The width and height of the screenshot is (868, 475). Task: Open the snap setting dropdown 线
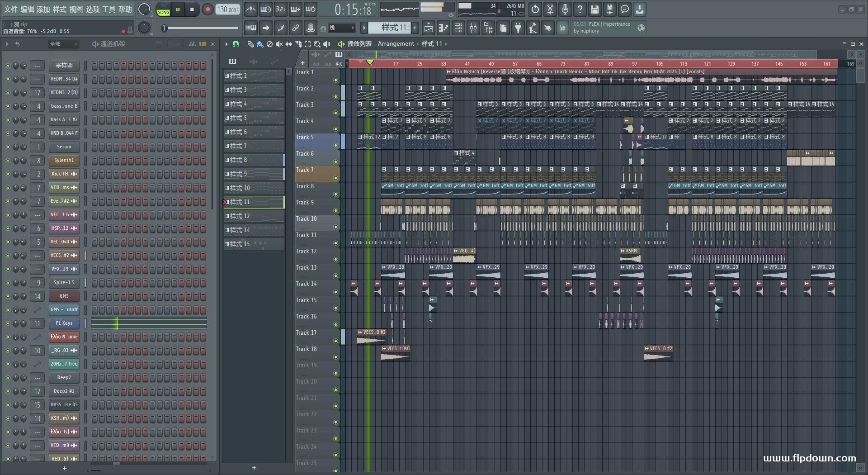pyautogui.click(x=341, y=28)
